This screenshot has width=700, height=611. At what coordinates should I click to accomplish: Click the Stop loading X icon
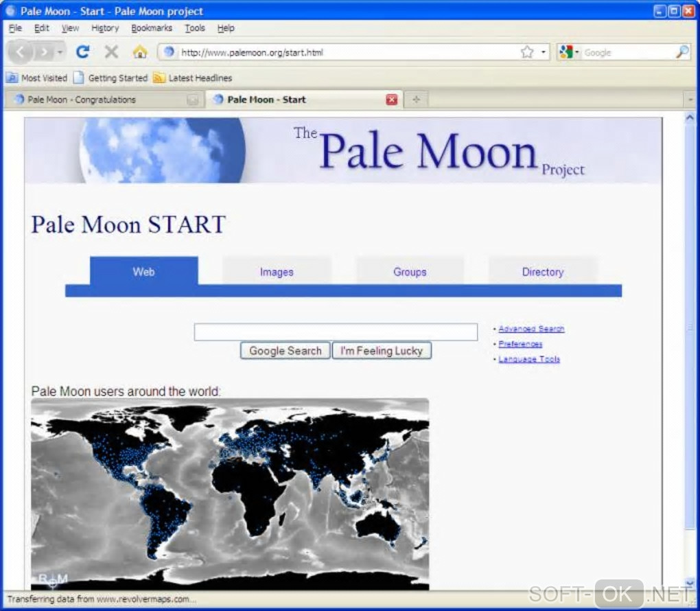coord(111,52)
